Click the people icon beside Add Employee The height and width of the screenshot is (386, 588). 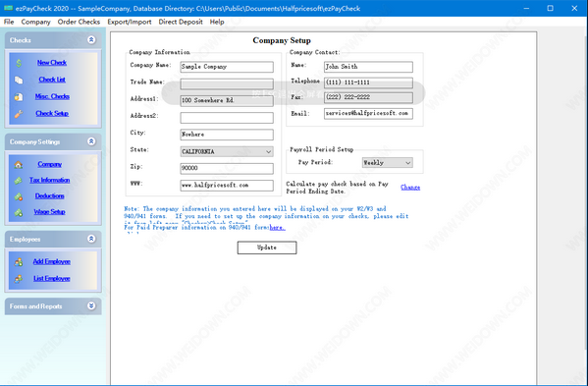(x=19, y=262)
